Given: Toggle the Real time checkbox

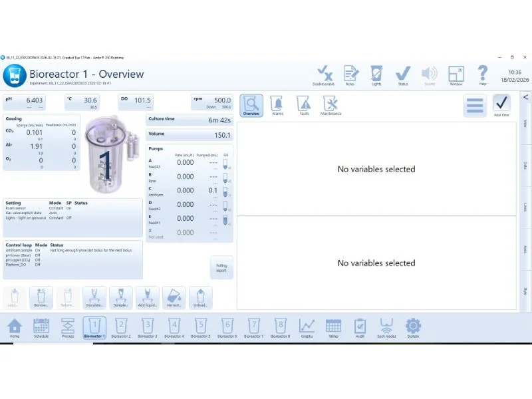Looking at the screenshot, I should click(x=501, y=103).
